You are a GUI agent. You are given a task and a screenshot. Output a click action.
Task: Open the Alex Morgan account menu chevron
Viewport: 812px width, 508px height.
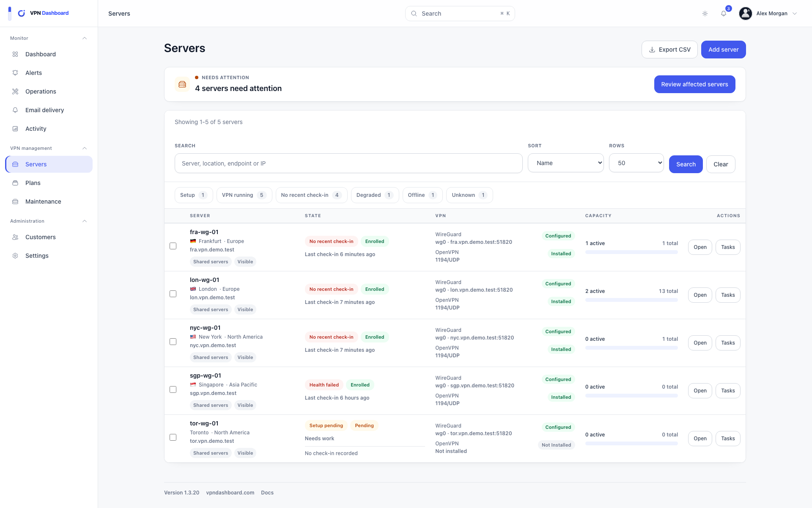(795, 14)
